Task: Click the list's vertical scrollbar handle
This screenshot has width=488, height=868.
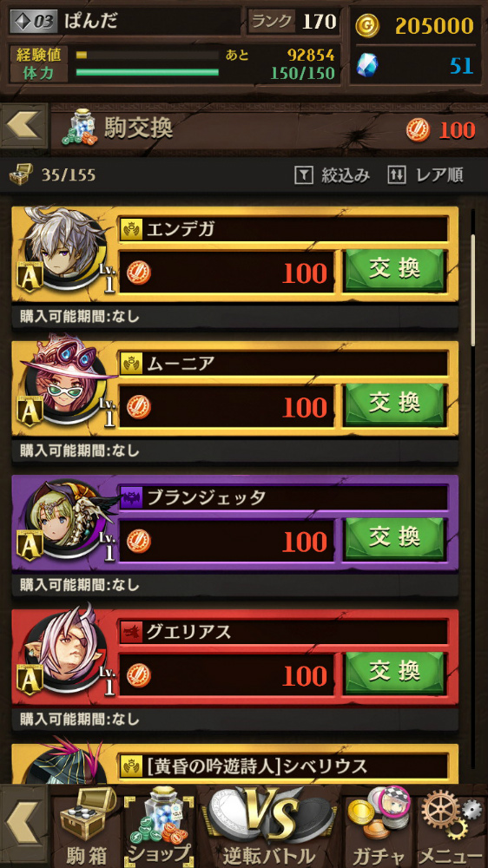Action: pos(472,290)
